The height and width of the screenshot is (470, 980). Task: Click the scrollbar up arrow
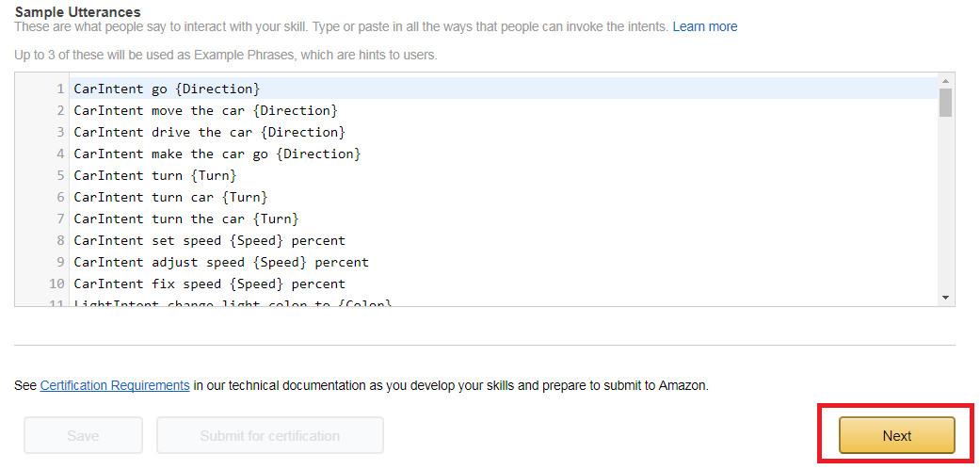945,80
